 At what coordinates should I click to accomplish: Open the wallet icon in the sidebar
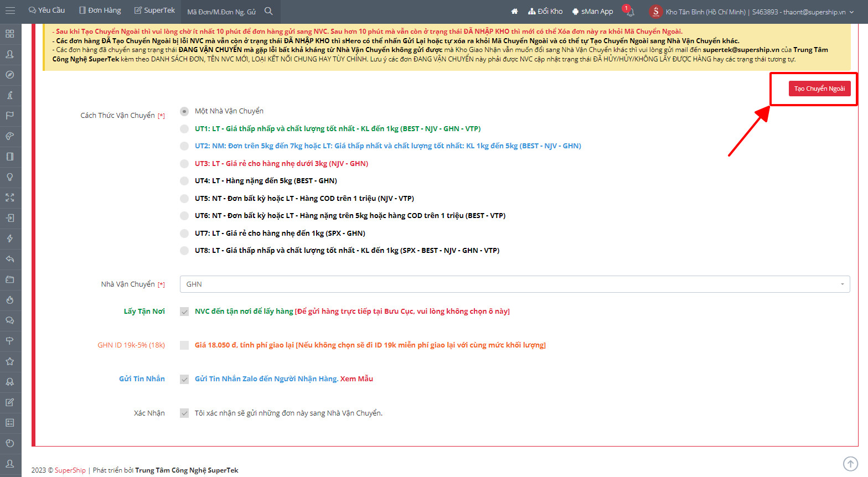point(10,279)
